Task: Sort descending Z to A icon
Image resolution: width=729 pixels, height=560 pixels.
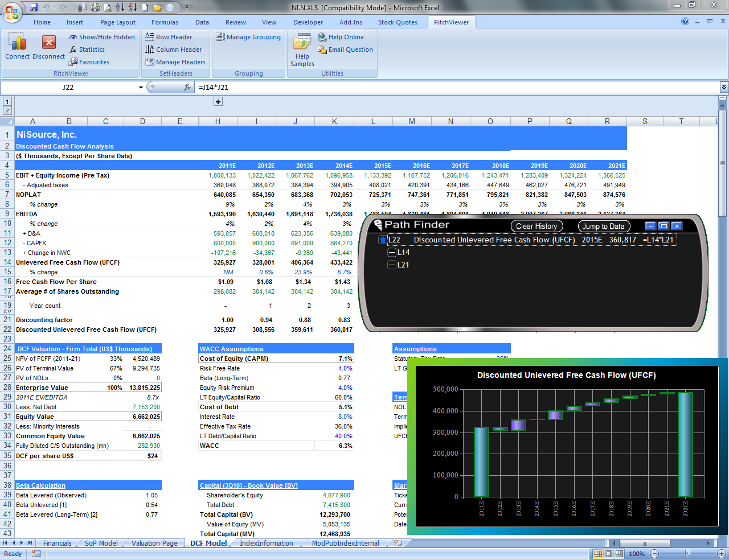Action: click(x=132, y=7)
